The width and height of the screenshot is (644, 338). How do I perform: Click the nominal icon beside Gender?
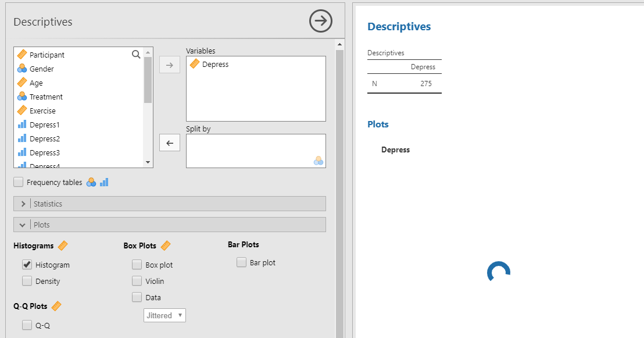pyautogui.click(x=22, y=68)
